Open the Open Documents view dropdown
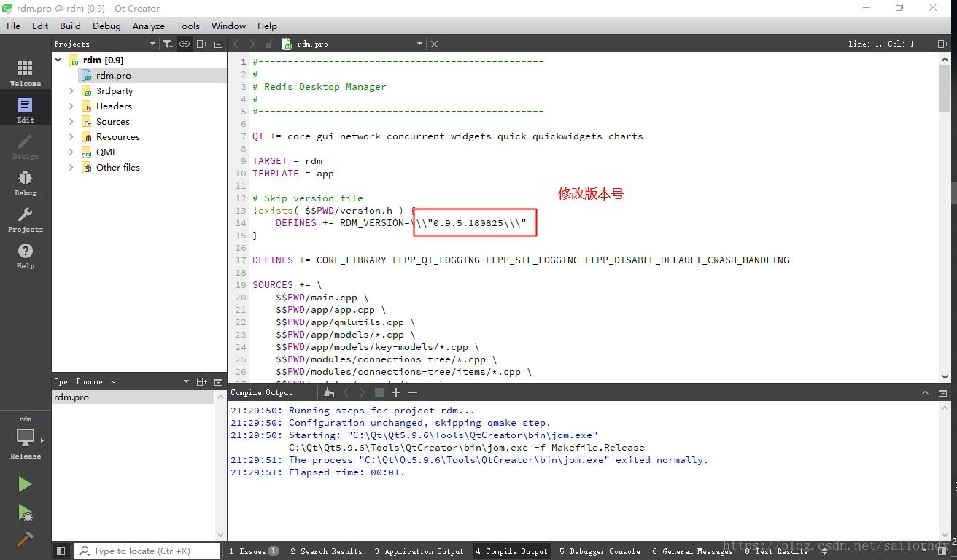Viewport: 957px width, 560px height. (x=187, y=381)
